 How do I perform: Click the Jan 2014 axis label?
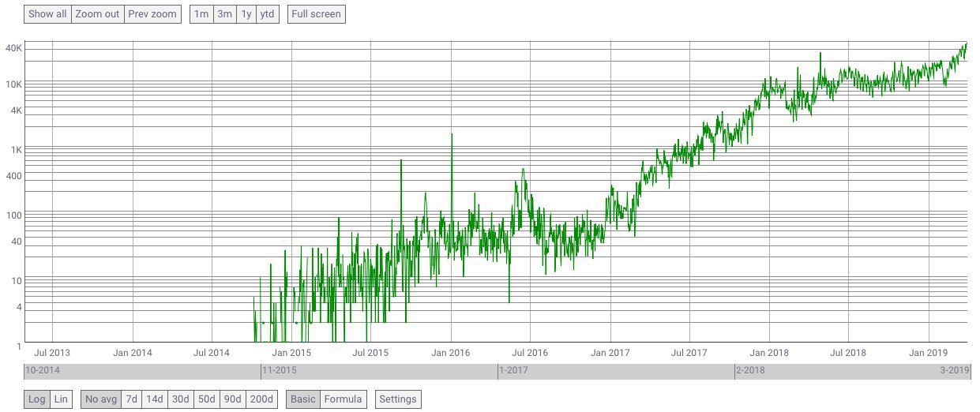[x=133, y=353]
